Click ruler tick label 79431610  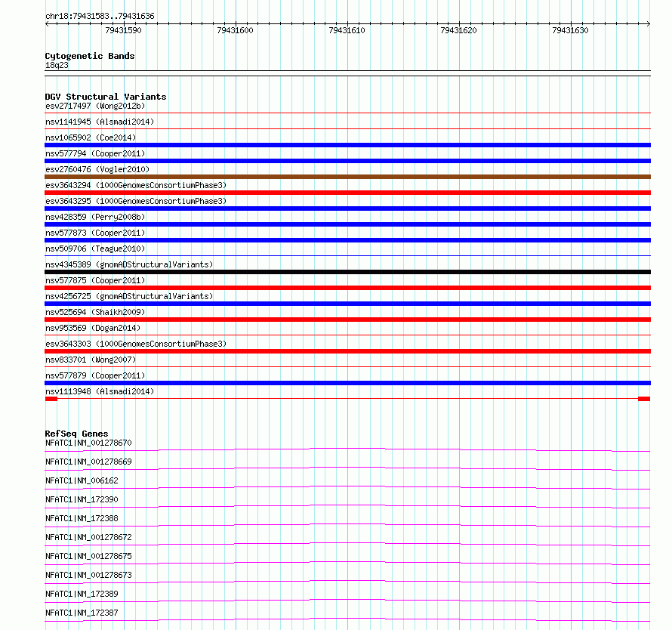pyautogui.click(x=347, y=30)
